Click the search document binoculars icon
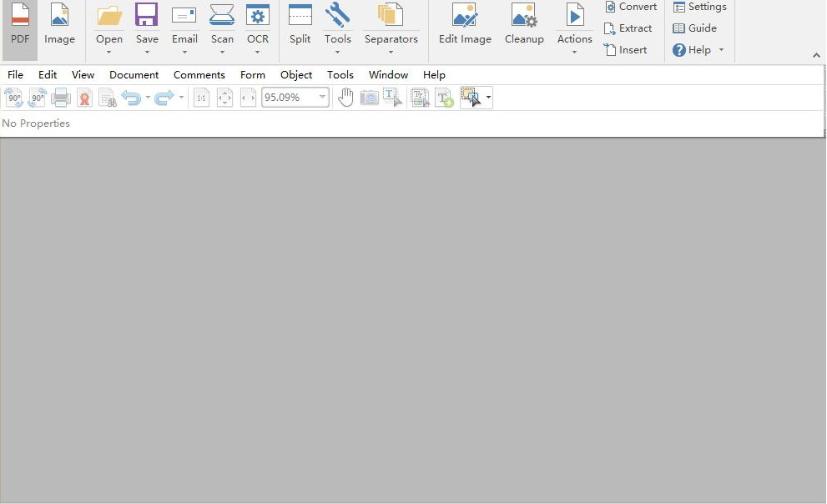This screenshot has width=827, height=504. (x=108, y=98)
